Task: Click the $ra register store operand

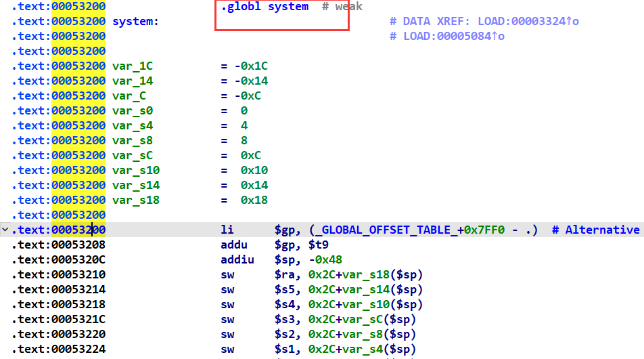Action: [285, 275]
